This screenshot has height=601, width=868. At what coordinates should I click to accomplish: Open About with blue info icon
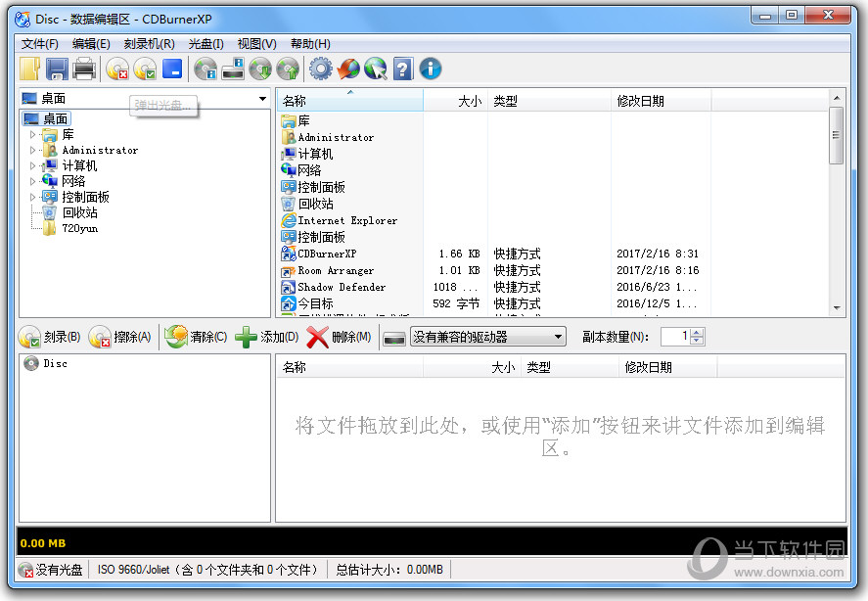tap(431, 69)
